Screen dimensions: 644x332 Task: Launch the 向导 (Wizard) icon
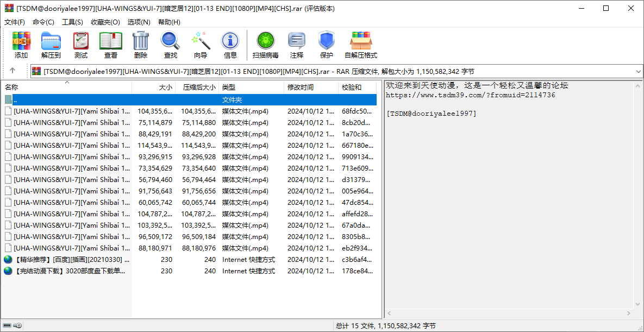[x=200, y=45]
